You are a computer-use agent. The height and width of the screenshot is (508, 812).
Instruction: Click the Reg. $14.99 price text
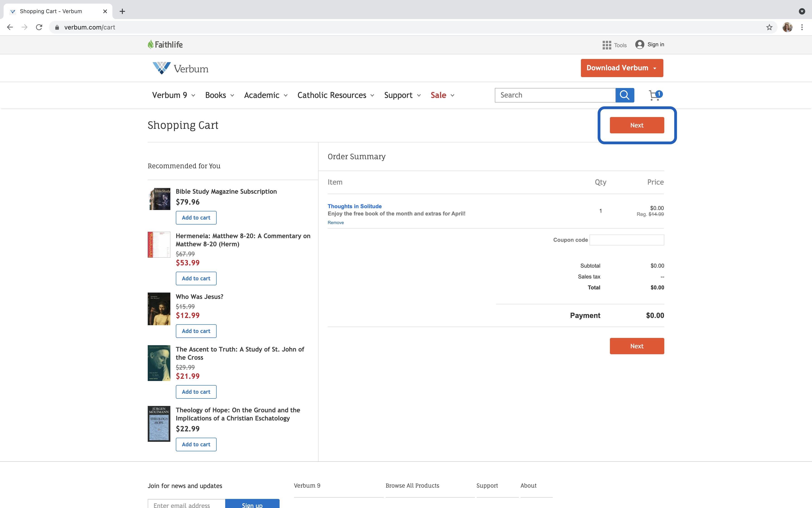click(650, 214)
